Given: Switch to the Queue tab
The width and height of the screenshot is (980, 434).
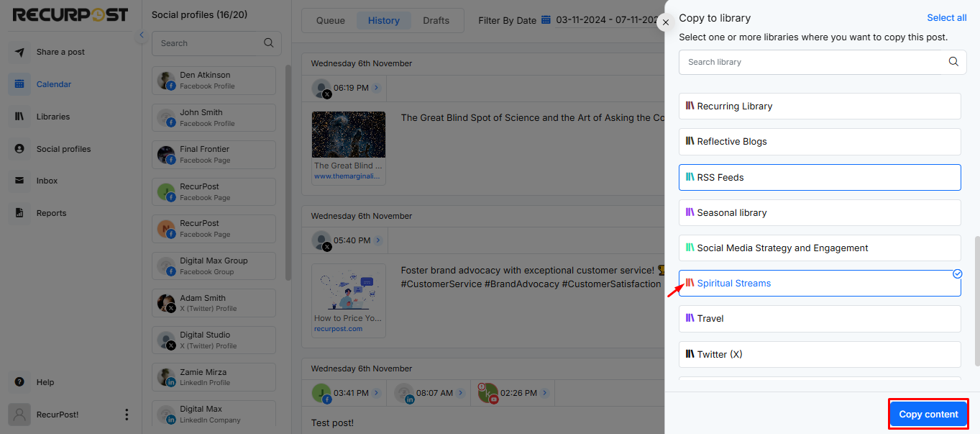Looking at the screenshot, I should 331,20.
